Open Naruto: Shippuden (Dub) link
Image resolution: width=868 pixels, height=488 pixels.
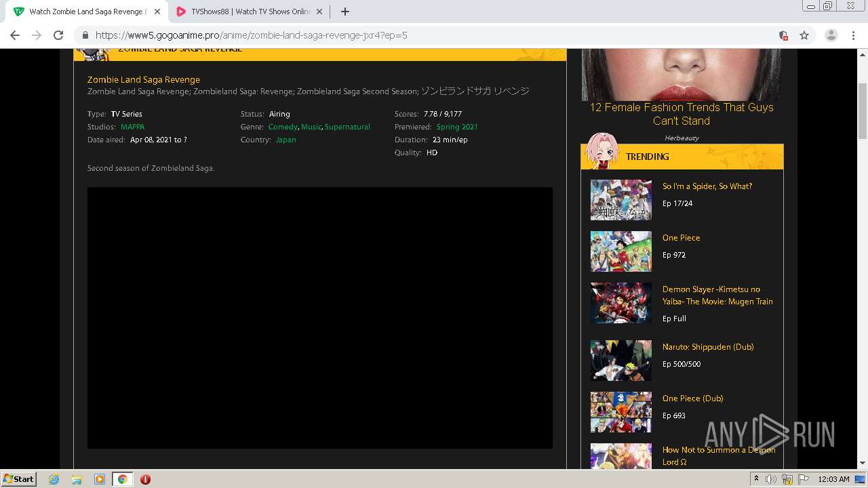click(x=708, y=347)
